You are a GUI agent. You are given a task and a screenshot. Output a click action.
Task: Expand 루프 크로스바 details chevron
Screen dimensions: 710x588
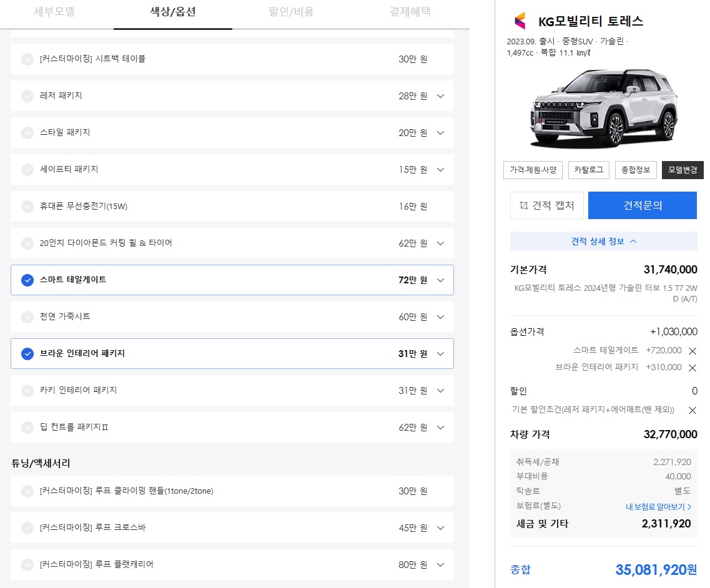(441, 528)
